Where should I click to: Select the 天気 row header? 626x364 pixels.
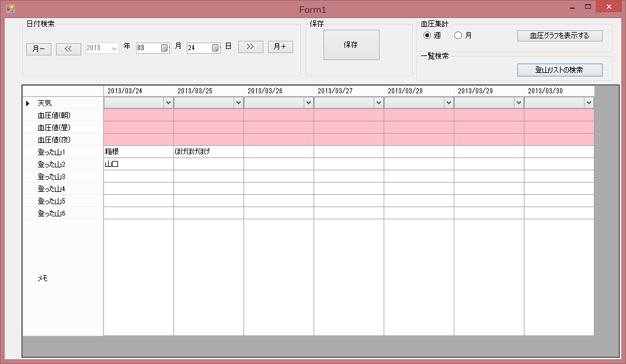(x=63, y=103)
